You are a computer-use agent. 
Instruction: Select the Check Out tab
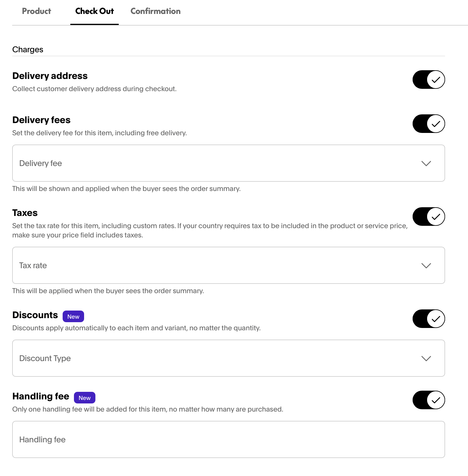pos(95,11)
